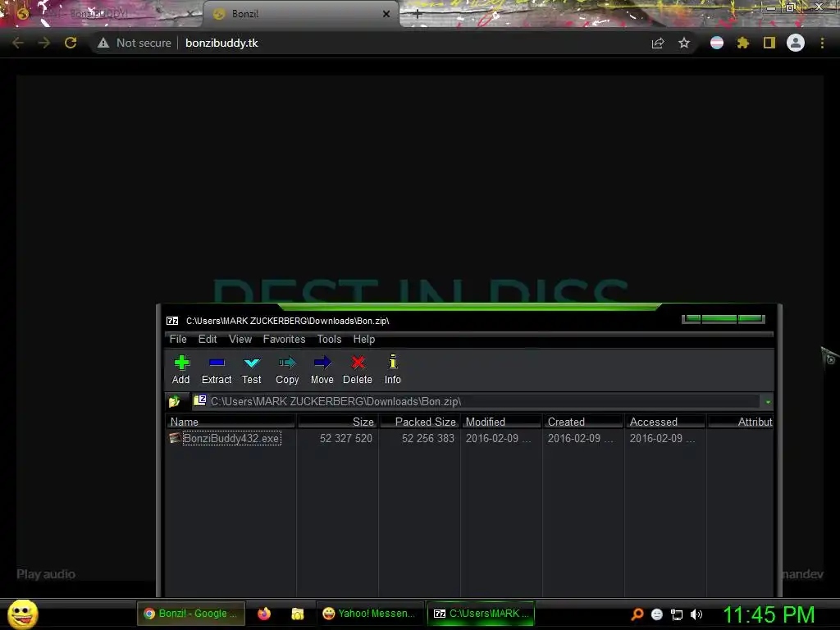Screen dimensions: 840x630
Task: Open a new Chrome tab
Action: 418,14
